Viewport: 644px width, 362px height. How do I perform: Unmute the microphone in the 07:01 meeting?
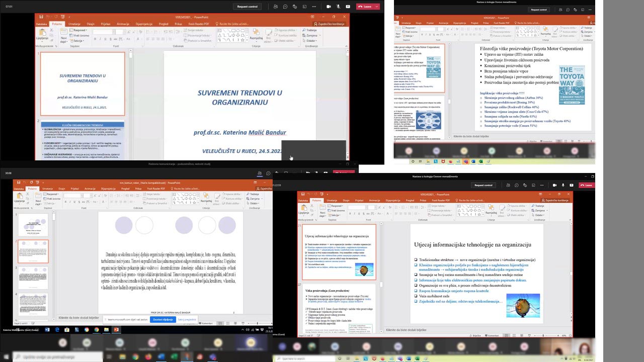point(338,7)
